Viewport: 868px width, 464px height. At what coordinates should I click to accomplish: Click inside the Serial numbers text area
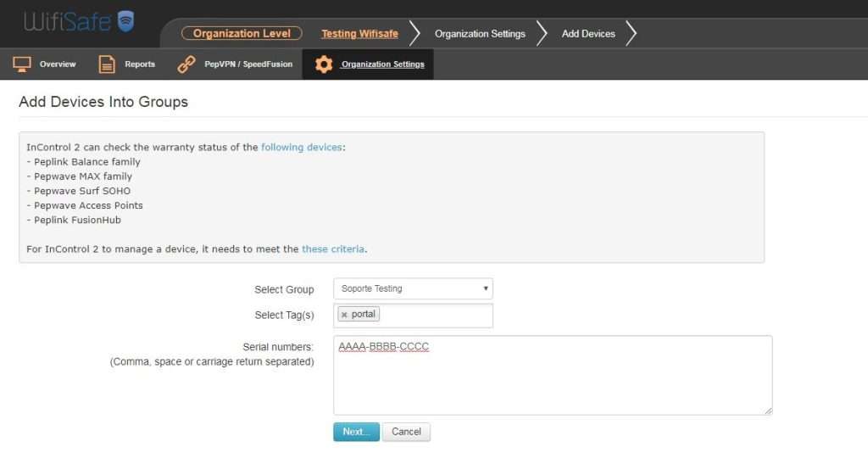(x=552, y=382)
